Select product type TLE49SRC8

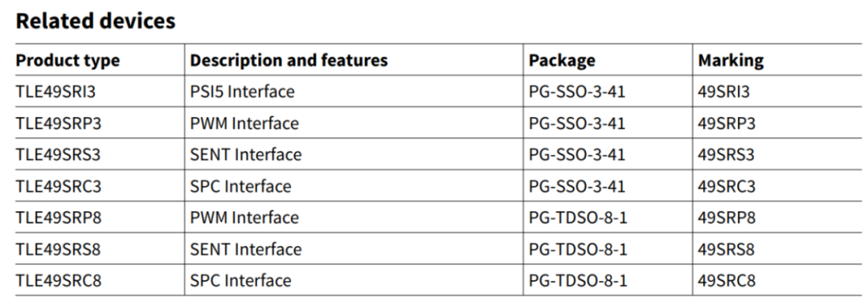[59, 280]
